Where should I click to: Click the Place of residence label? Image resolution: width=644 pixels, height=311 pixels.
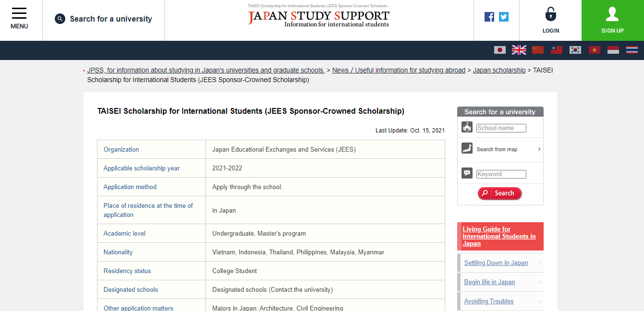point(148,210)
